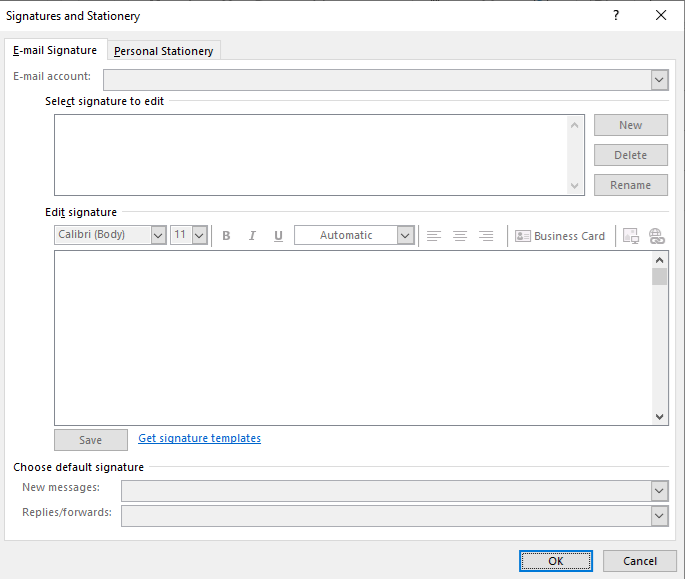The image size is (685, 579).
Task: Click the Delete signature button
Action: 630,155
